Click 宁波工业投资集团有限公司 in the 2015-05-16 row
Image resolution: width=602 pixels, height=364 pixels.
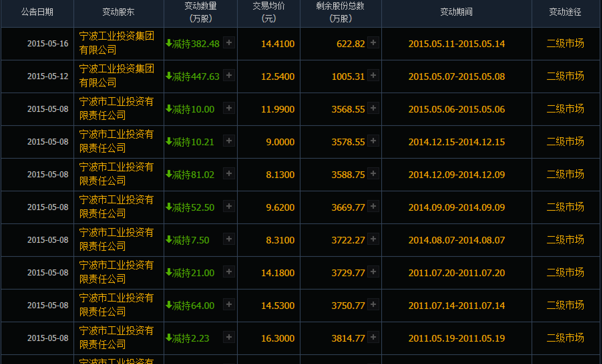click(117, 43)
